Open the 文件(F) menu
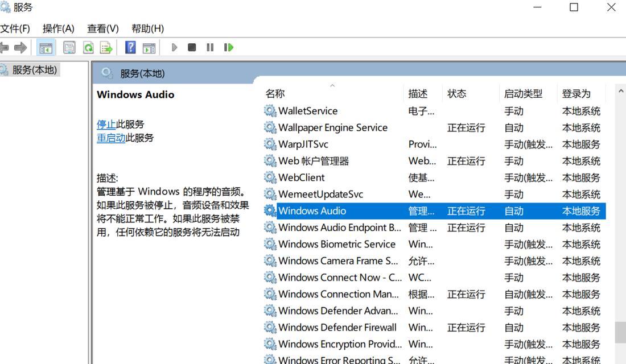The image size is (626, 364). 15,29
